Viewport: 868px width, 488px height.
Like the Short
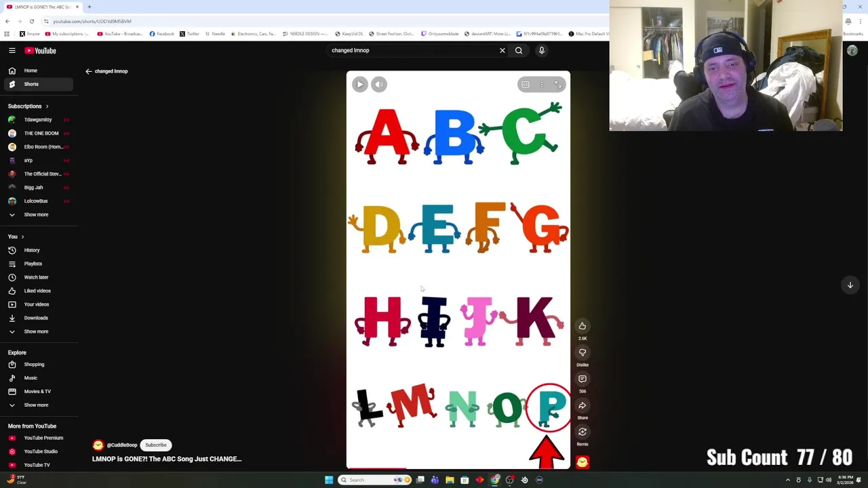583,326
